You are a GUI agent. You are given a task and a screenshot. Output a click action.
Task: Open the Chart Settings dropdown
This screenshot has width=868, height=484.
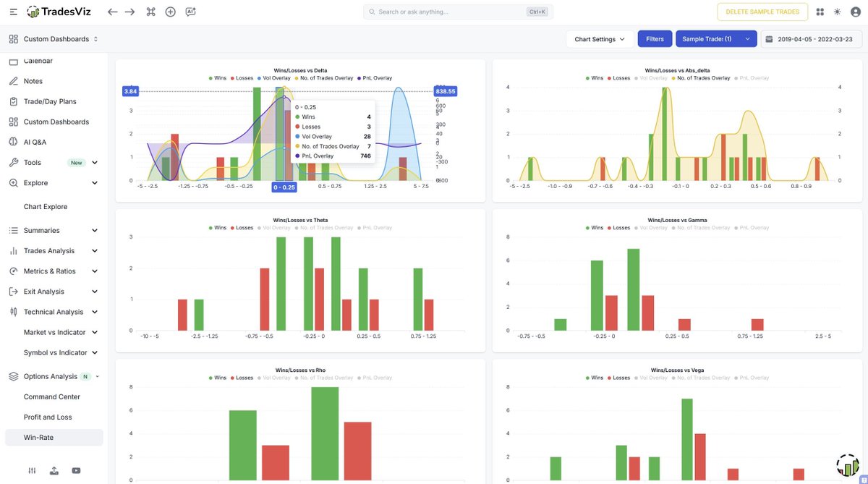click(600, 39)
